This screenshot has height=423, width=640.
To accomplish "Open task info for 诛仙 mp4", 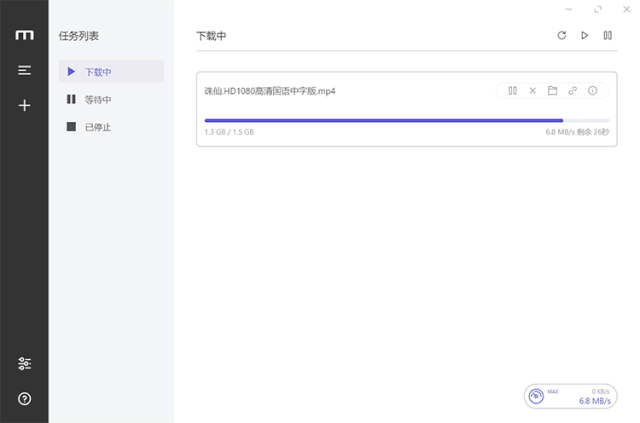I will [x=592, y=91].
